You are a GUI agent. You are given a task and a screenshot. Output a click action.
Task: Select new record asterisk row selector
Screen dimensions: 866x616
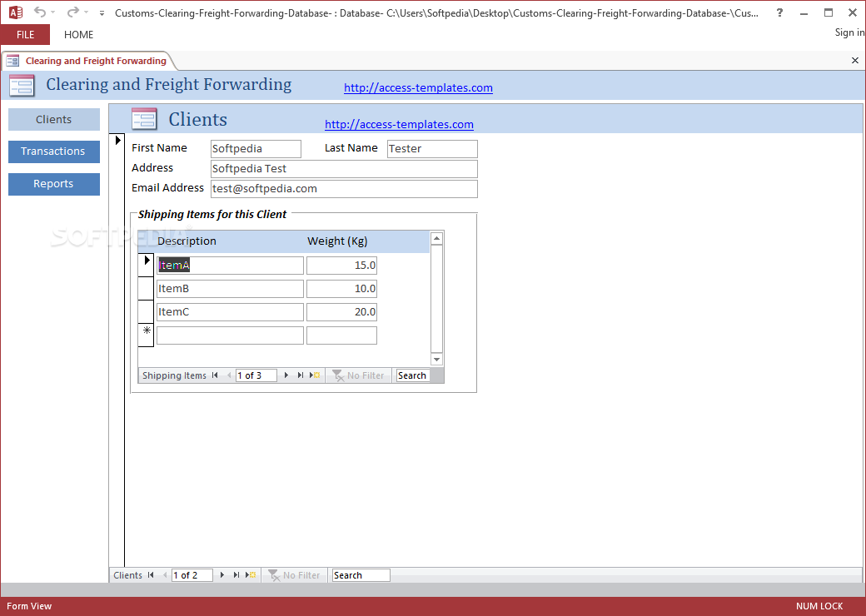coord(146,335)
